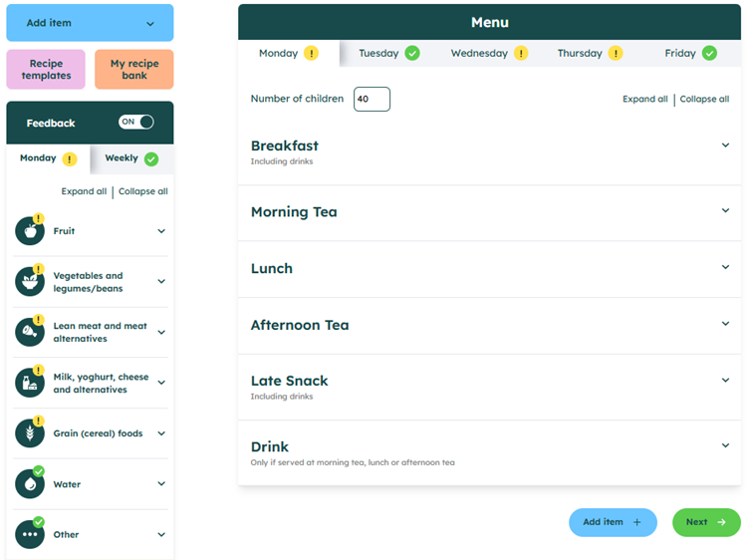749x560 pixels.
Task: Click the Water droplet icon
Action: tap(30, 484)
